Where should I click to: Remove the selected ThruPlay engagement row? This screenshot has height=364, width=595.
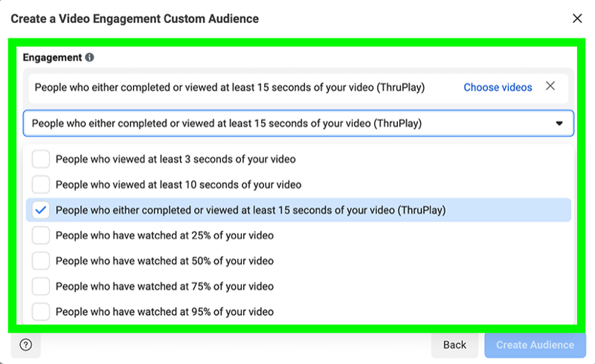click(550, 86)
